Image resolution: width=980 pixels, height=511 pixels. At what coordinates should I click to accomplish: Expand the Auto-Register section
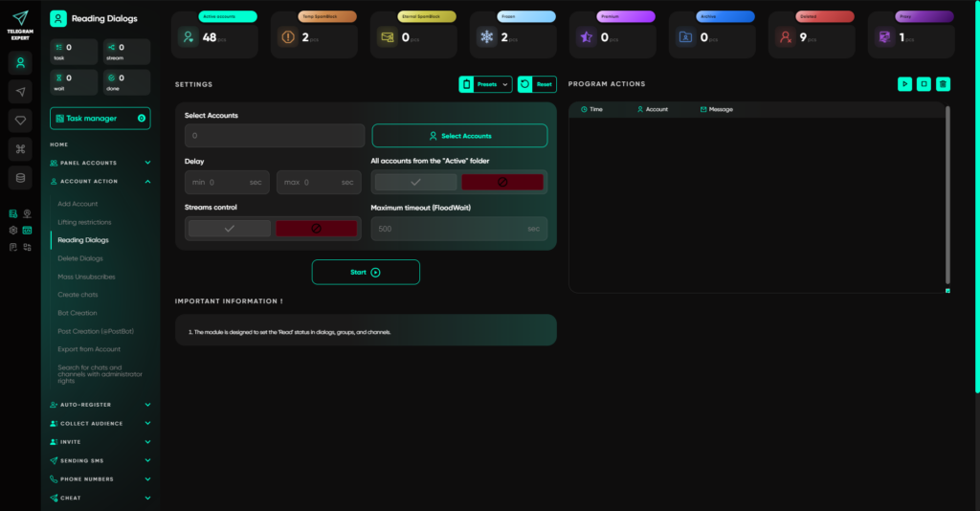(100, 405)
